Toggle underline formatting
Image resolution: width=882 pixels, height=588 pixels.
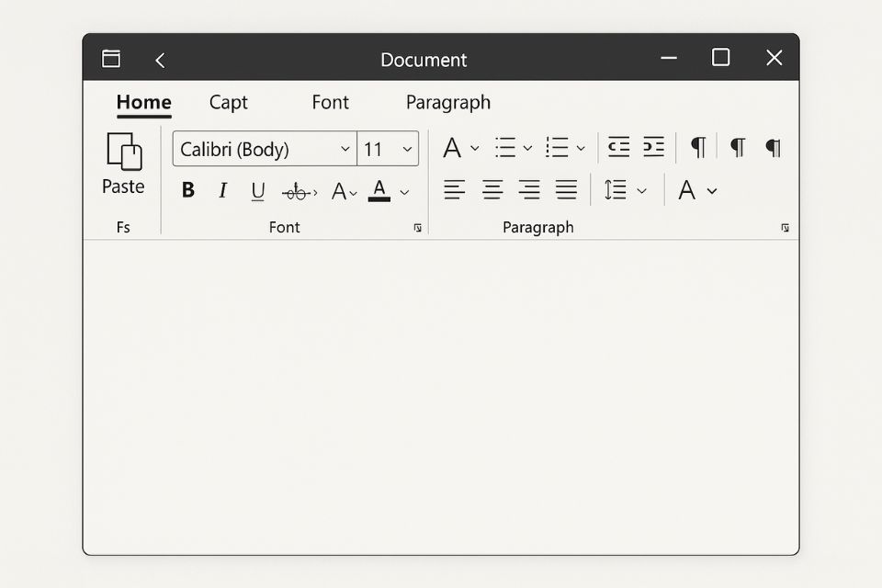click(x=258, y=191)
